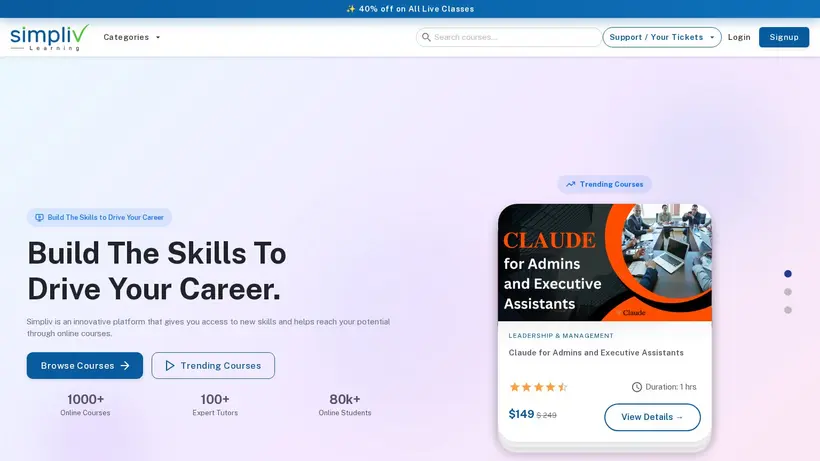Click the Duration: 1 hrs text
820x461 pixels.
[x=670, y=387]
